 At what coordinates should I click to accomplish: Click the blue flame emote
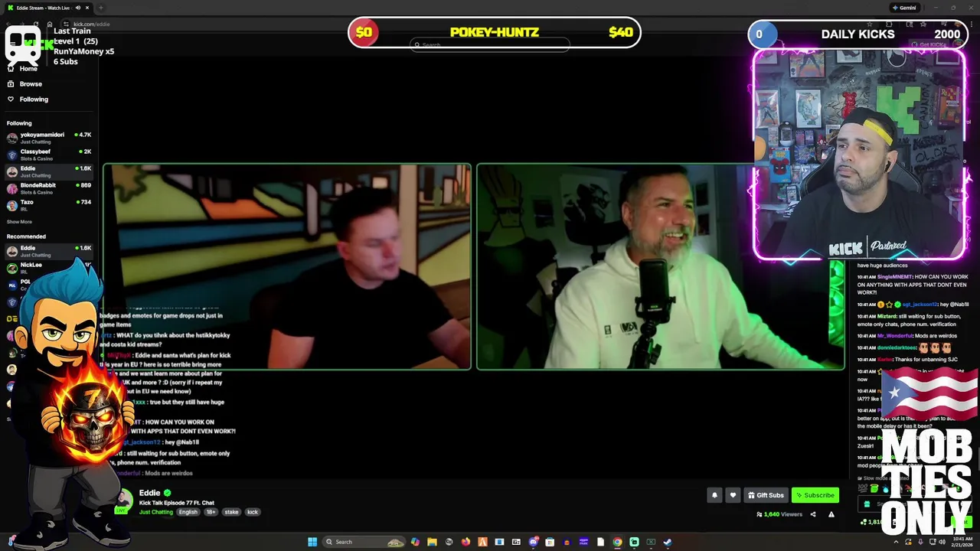(x=886, y=488)
